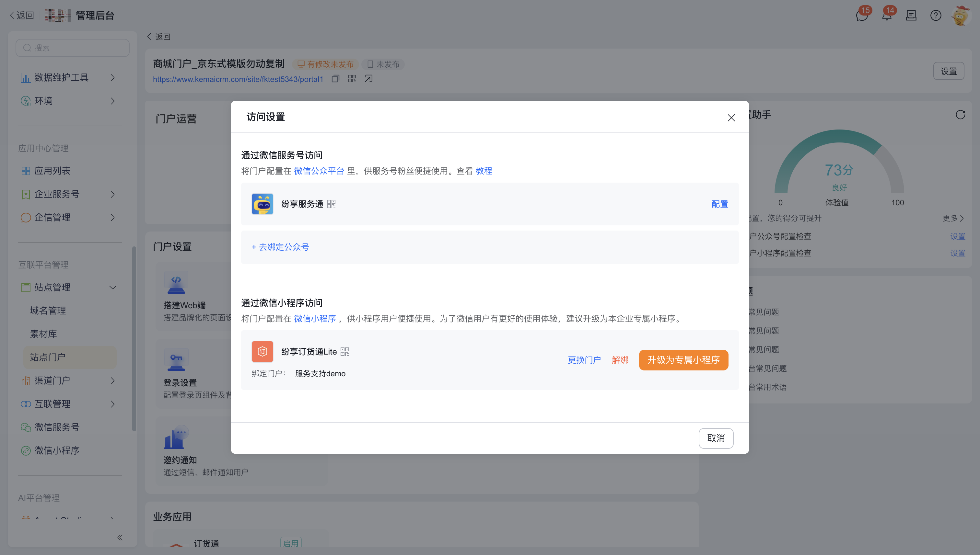Open the 微信公众平台 link
Viewport: 980px width, 555px height.
319,171
